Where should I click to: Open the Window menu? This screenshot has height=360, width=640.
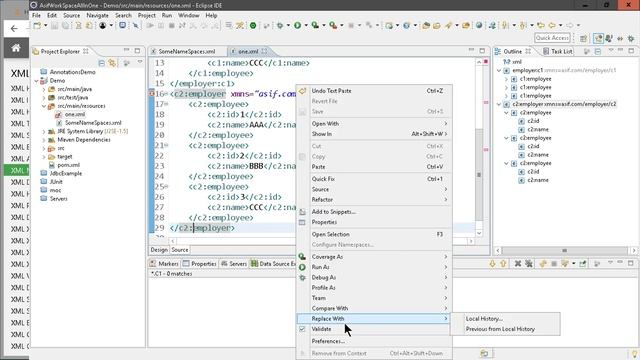pos(189,16)
